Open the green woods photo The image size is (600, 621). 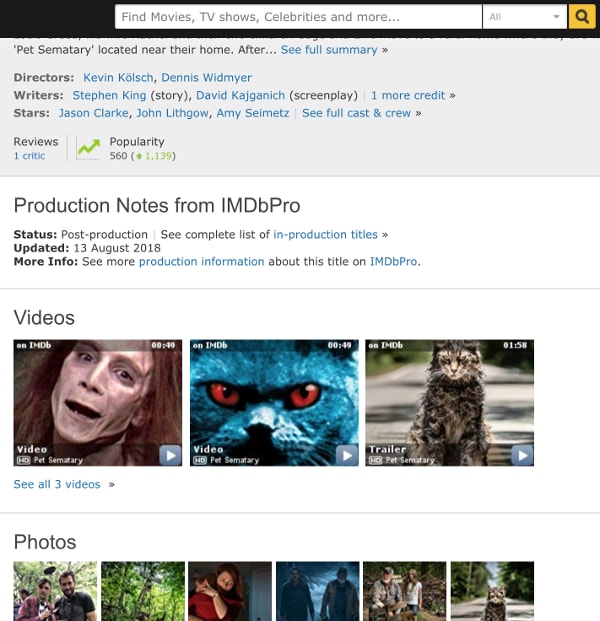point(143,591)
